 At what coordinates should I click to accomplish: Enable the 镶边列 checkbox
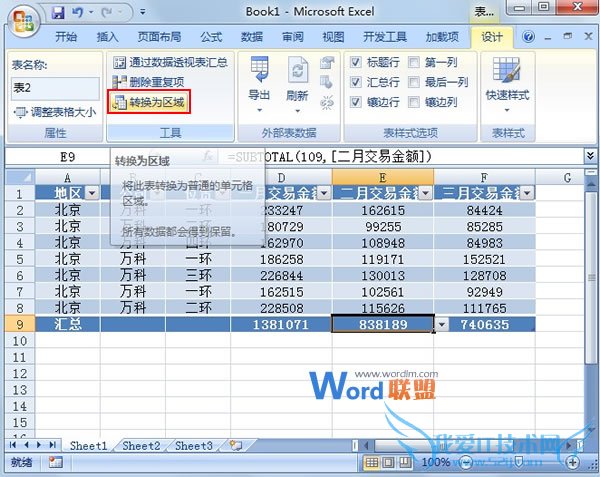(x=414, y=102)
